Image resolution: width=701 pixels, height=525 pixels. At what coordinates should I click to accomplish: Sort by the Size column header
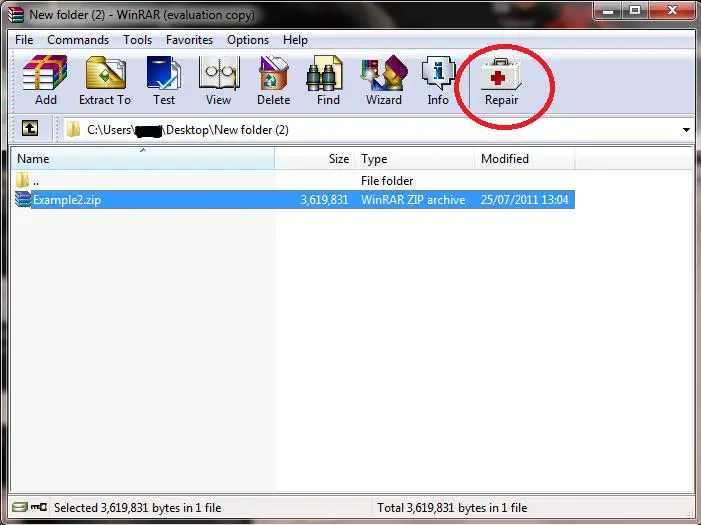click(x=315, y=159)
